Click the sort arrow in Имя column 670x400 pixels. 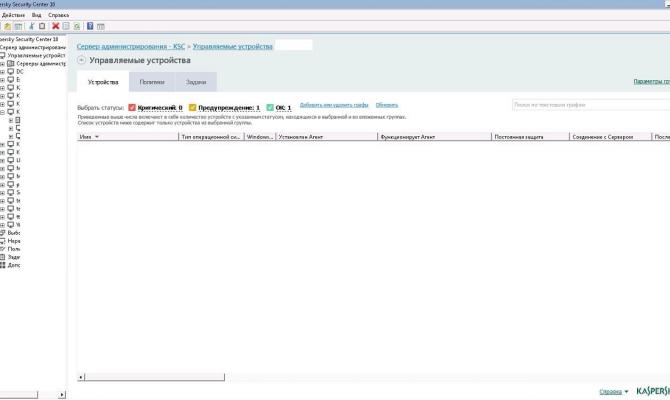(x=97, y=137)
